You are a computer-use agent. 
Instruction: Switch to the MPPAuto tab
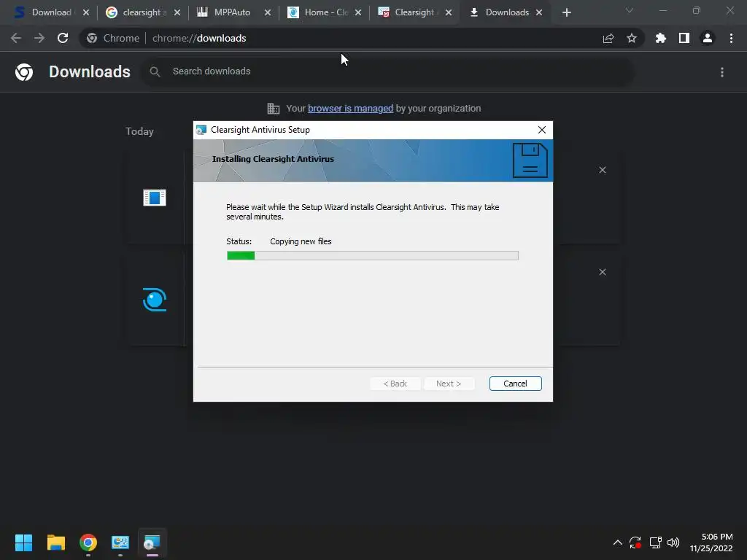click(231, 12)
